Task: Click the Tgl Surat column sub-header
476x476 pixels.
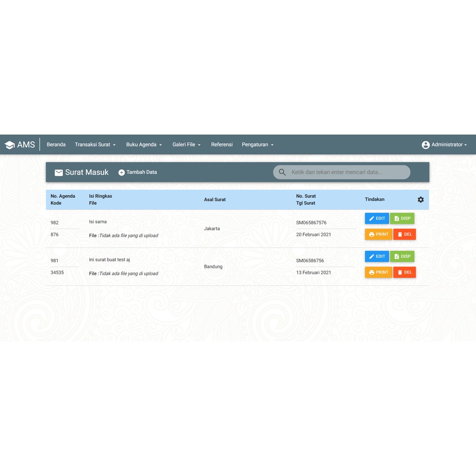Action: [306, 203]
